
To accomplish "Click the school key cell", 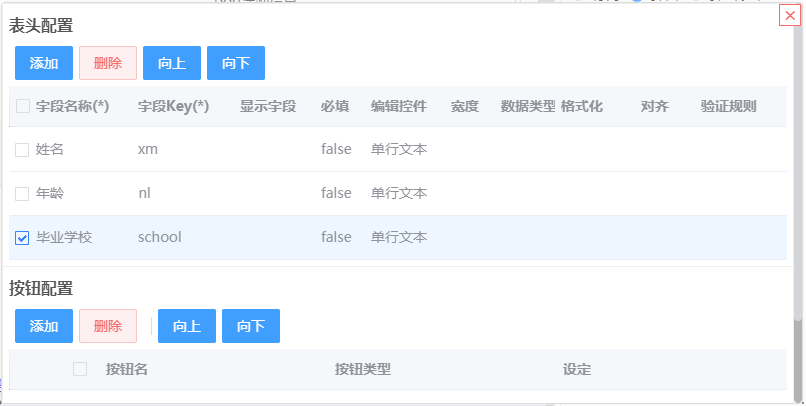I will point(159,237).
